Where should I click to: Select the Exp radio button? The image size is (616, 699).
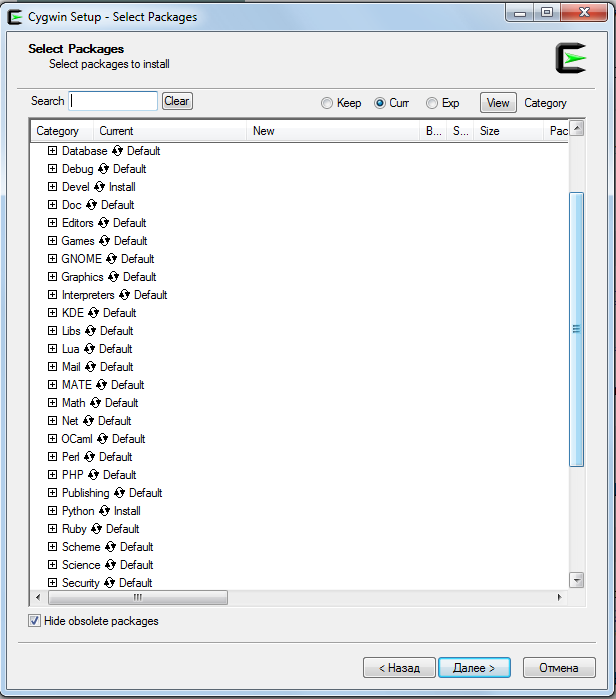tap(431, 103)
